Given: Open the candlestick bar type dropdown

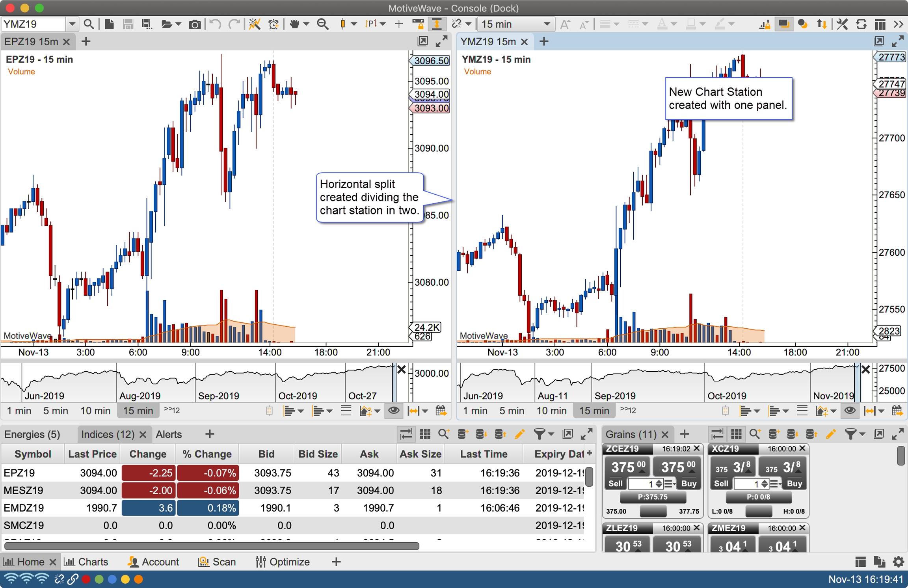Looking at the screenshot, I should 354,24.
